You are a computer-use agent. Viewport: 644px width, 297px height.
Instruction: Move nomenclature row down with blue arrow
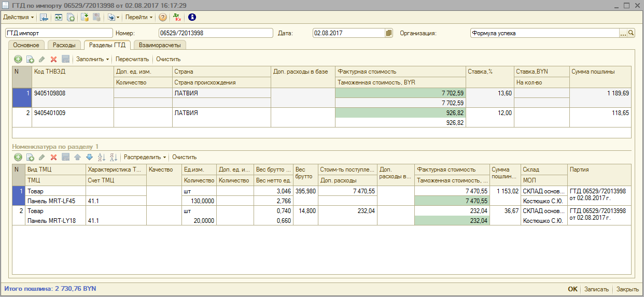coord(89,157)
